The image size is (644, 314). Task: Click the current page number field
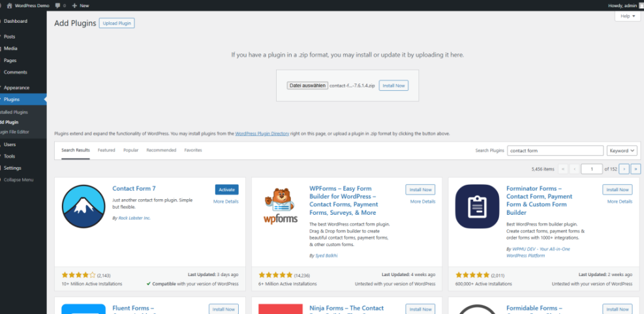(x=592, y=169)
